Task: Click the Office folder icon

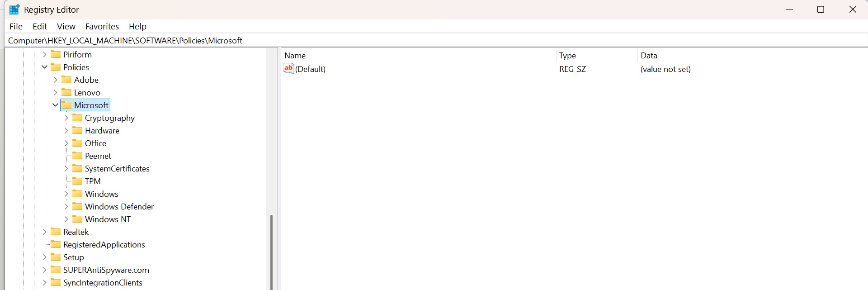Action: point(77,143)
